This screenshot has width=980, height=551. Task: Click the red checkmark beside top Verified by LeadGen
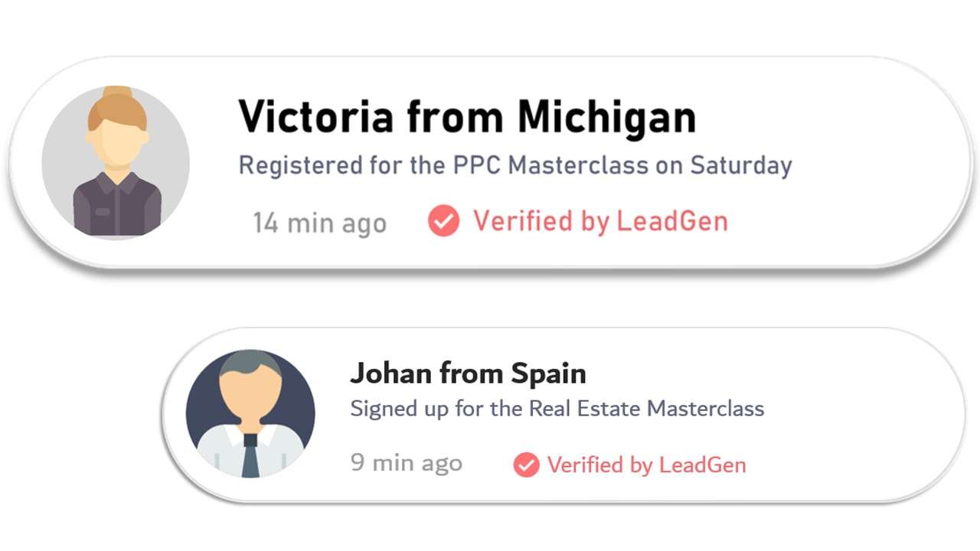[443, 221]
